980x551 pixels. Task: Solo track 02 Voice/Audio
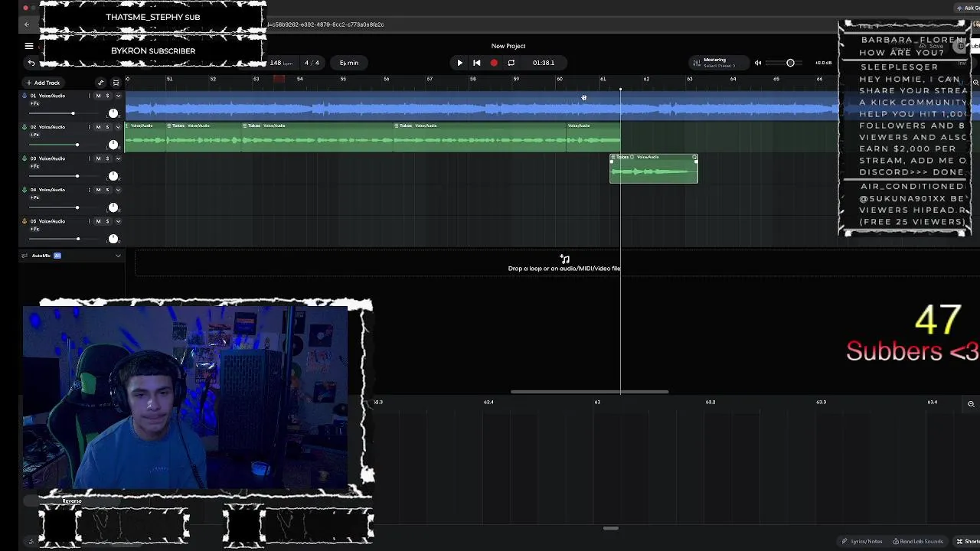coord(107,127)
